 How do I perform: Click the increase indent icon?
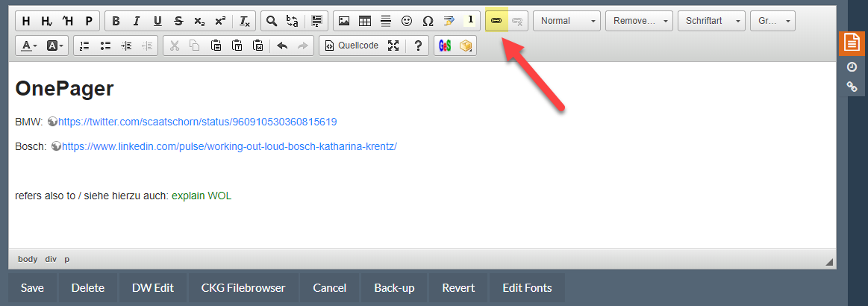pos(127,46)
